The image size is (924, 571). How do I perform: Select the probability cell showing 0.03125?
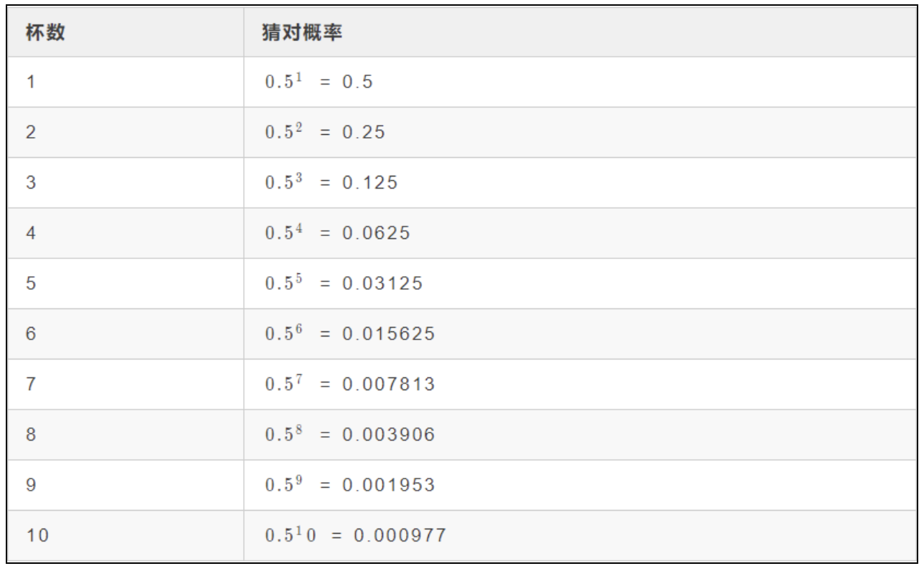[344, 283]
